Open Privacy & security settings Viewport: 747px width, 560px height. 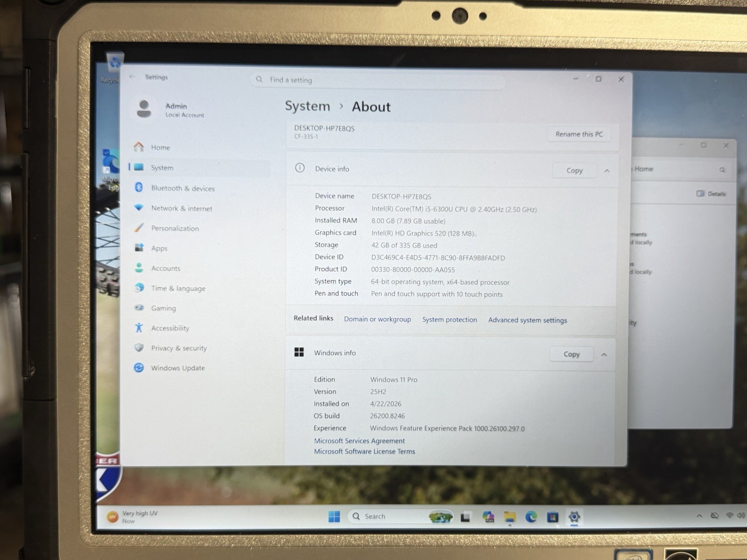point(178,348)
